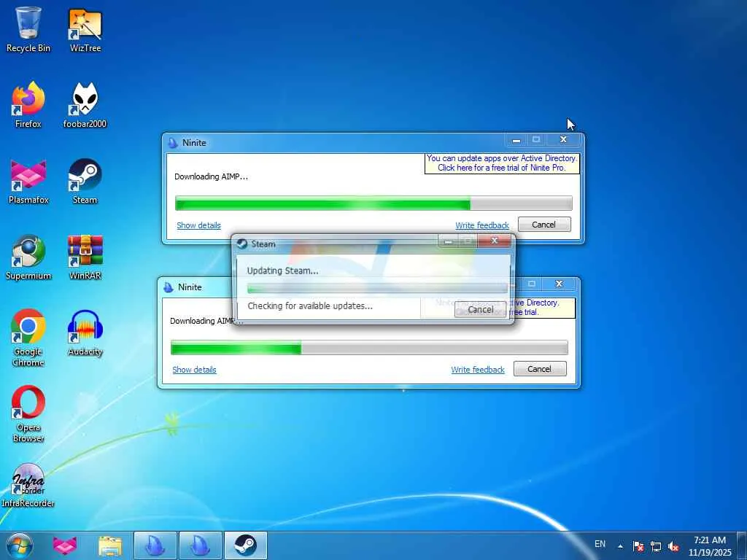The image size is (747, 560).
Task: Switch to second Ninite taskbar button
Action: (x=200, y=545)
